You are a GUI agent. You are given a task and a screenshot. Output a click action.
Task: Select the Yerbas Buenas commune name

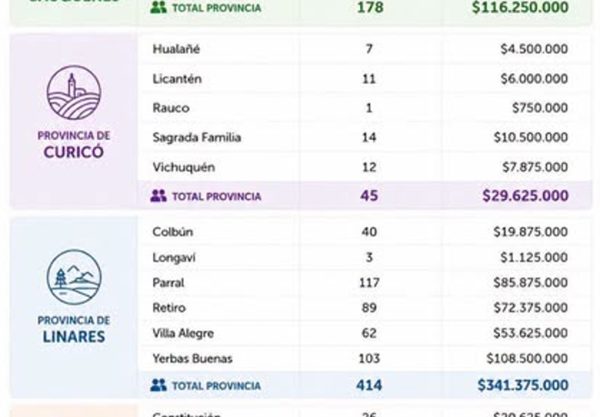tap(192, 359)
